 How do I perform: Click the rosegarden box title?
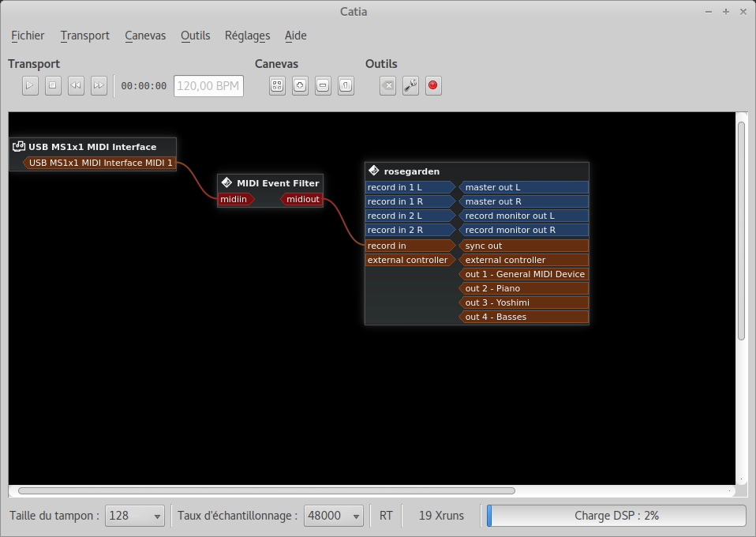click(x=412, y=171)
